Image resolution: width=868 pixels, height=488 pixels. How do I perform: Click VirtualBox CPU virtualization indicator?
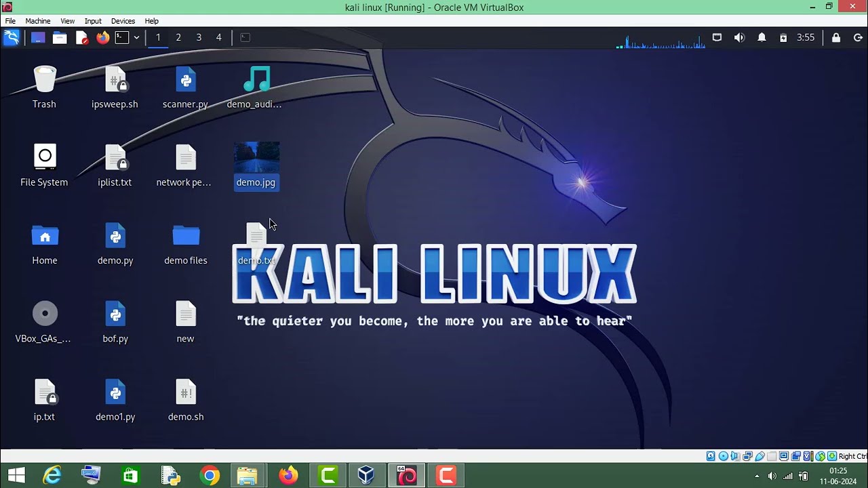tap(808, 456)
